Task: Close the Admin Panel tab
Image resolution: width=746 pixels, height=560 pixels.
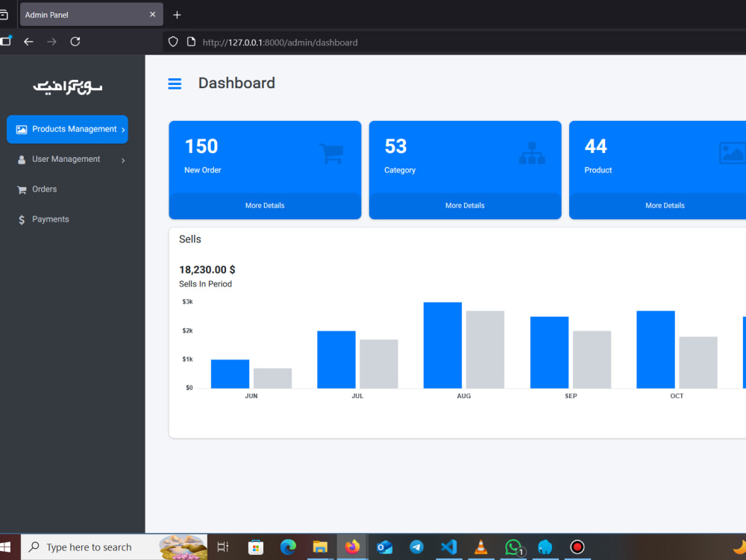Action: tap(152, 14)
